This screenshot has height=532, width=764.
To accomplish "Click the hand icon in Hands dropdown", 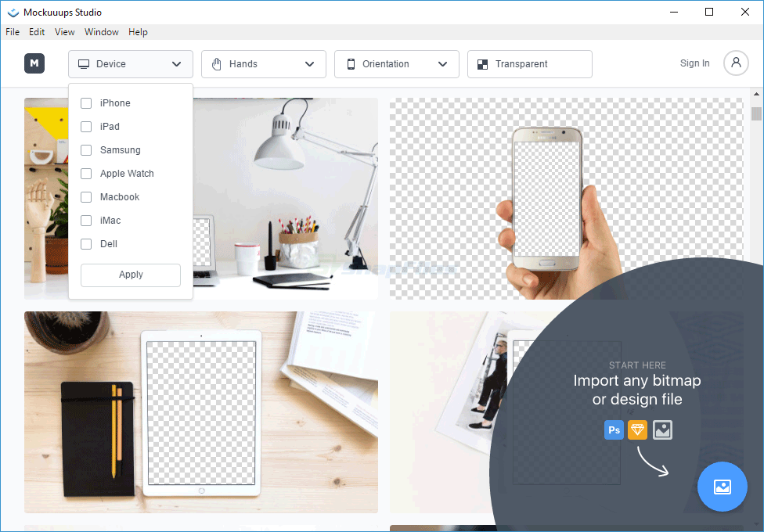I will [217, 64].
